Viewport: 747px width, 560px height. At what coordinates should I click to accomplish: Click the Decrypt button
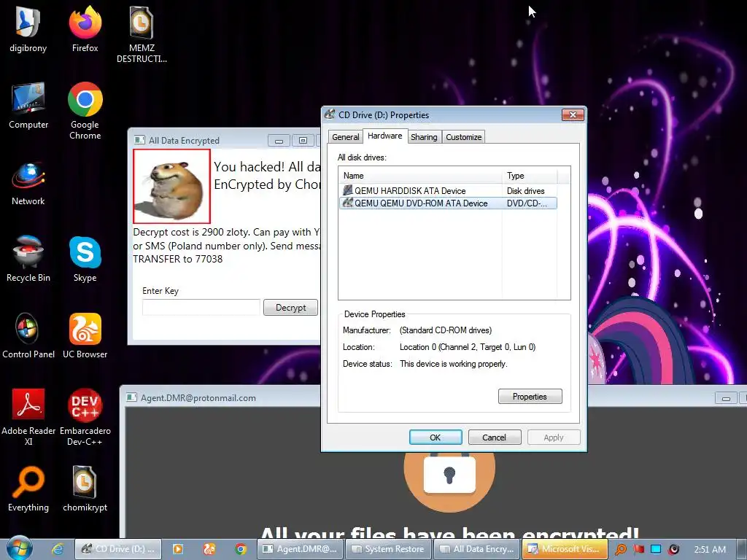click(290, 308)
